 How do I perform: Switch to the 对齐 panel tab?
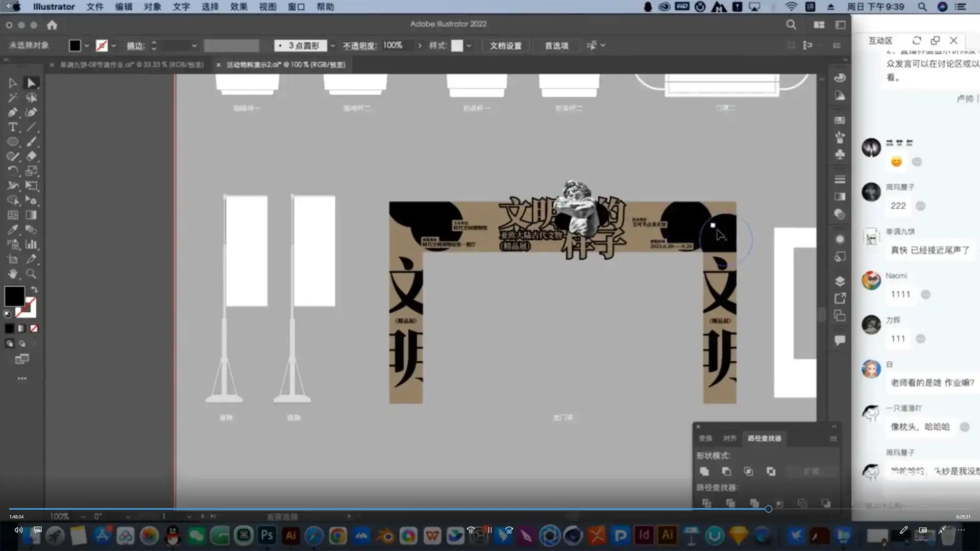coord(729,438)
